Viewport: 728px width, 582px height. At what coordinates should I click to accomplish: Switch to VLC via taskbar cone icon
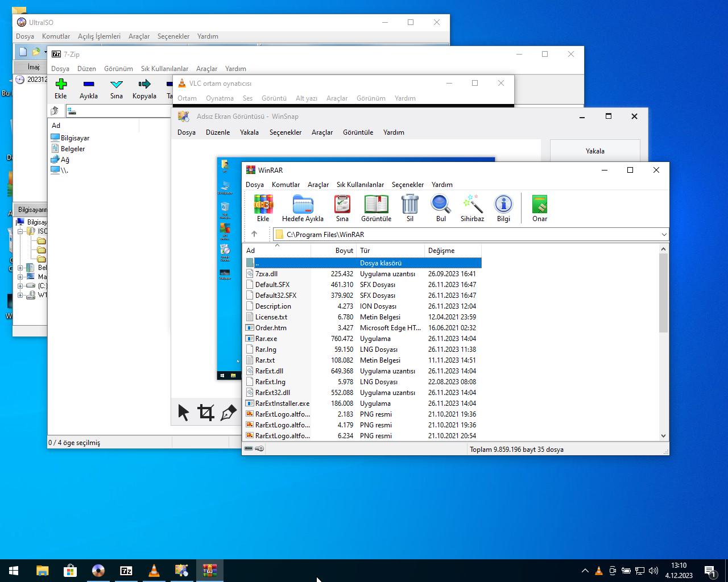click(x=154, y=571)
